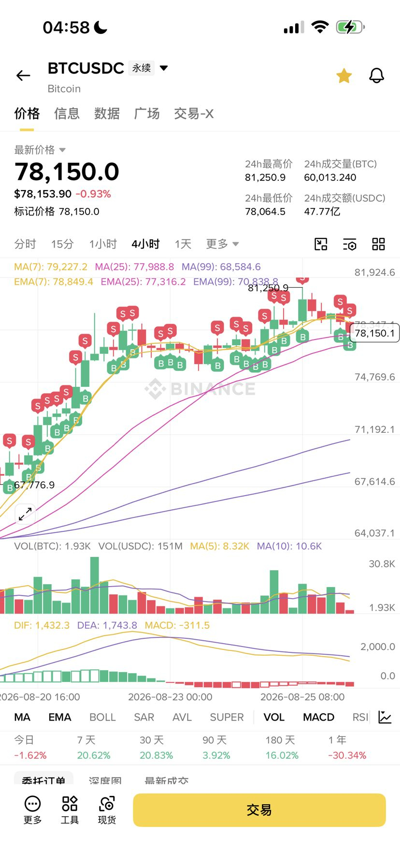
Task: Tap the 标记价格 78,150.0 line
Action: point(57,211)
